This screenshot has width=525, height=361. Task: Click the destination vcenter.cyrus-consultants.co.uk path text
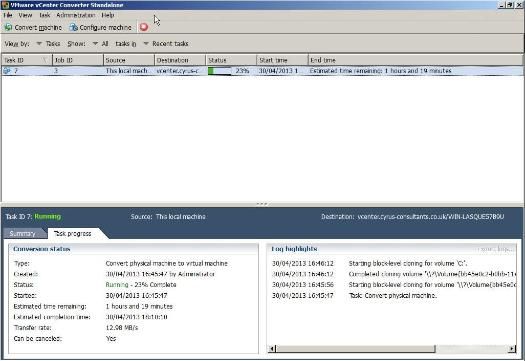pos(431,217)
